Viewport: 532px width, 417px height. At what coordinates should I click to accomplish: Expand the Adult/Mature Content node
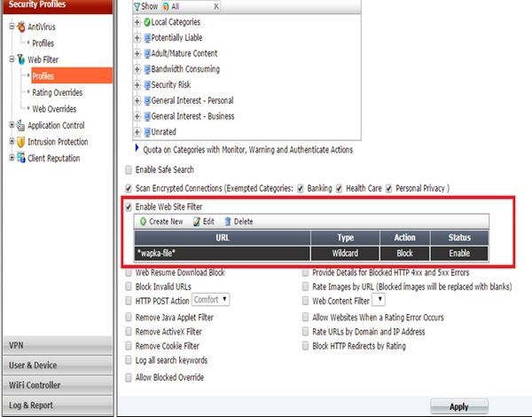coord(137,53)
